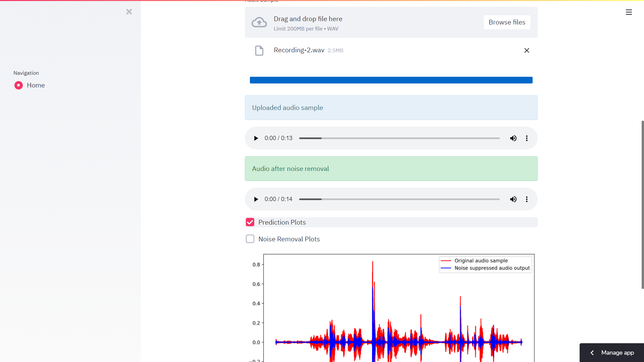Seek within the uploaded audio progress bar
Screen dimensions: 644x362
click(x=399, y=138)
